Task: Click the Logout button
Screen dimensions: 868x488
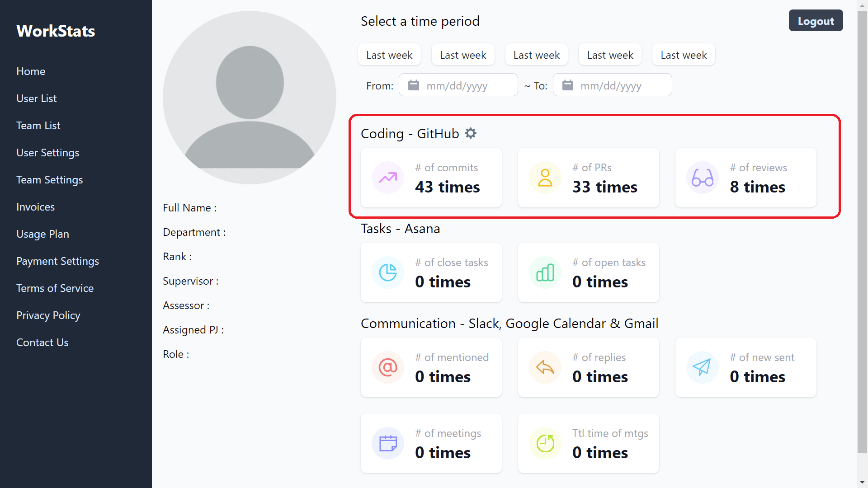Action: 816,21
